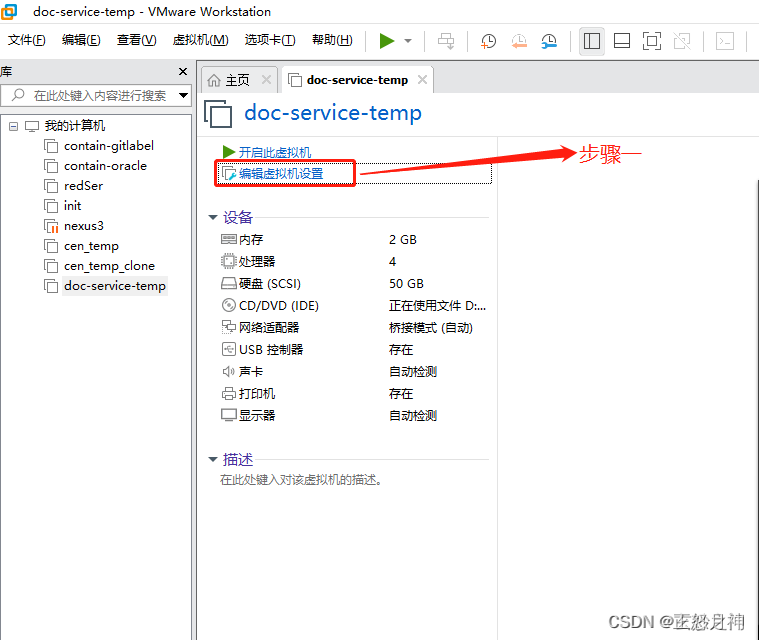Click the 开启此虚拟机 link

tap(274, 152)
